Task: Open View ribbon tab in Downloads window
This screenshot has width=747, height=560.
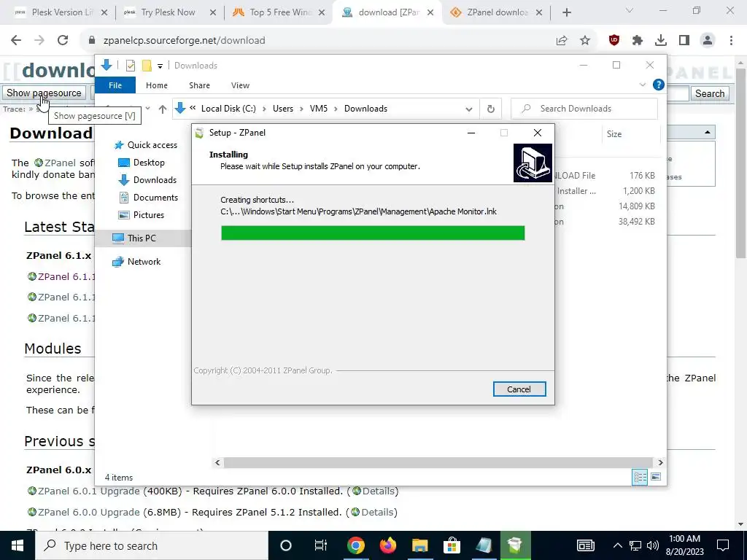Action: point(240,85)
